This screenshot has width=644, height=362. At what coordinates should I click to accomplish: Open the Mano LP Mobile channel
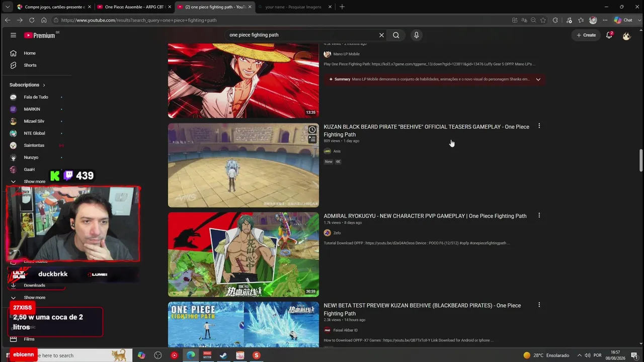pos(346,54)
